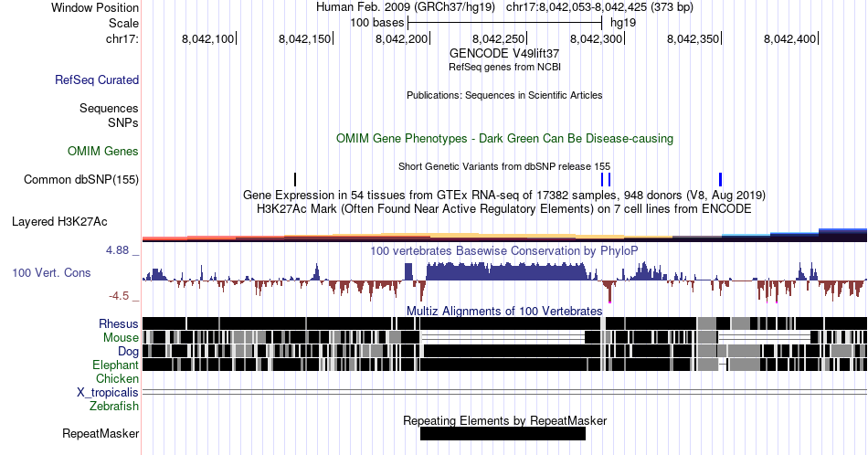Click the Rhesus alignment label
The height and width of the screenshot is (455, 868).
point(119,323)
